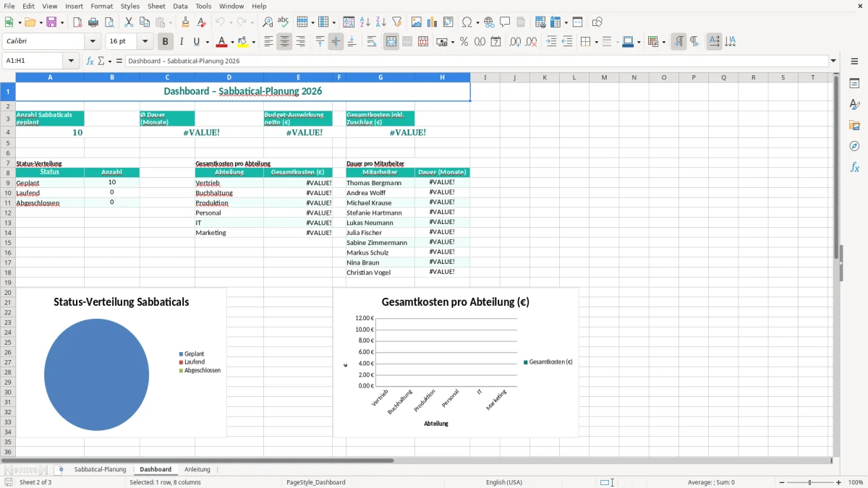Viewport: 868px width, 488px height.
Task: Click English (USA) language status
Action: [503, 482]
